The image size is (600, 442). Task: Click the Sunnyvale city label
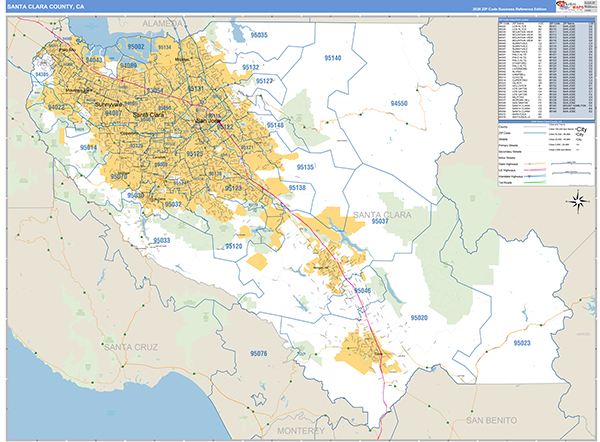(110, 103)
